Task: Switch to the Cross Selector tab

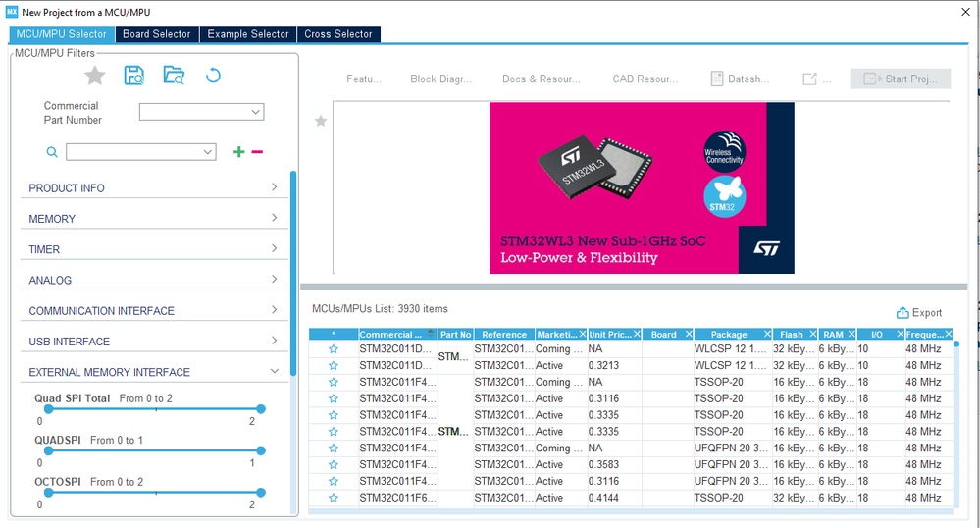Action: pyautogui.click(x=338, y=34)
